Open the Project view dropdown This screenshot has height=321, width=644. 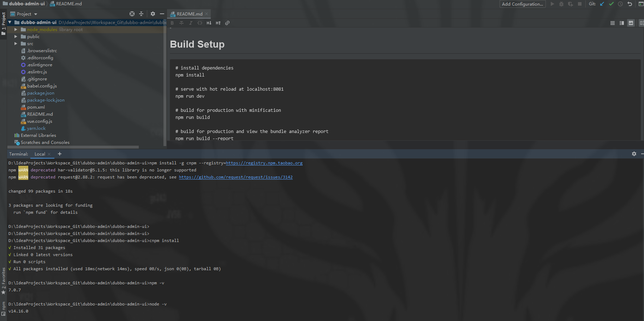(24, 14)
